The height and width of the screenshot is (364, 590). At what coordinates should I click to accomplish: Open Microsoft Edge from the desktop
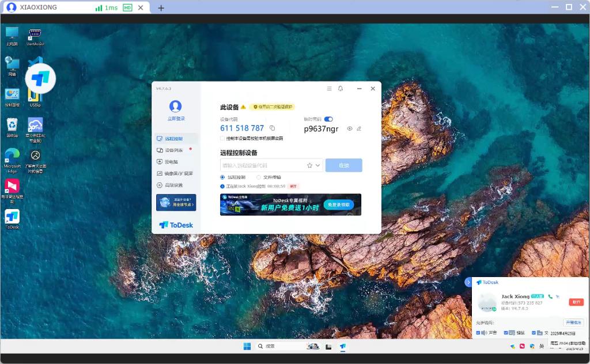12,161
